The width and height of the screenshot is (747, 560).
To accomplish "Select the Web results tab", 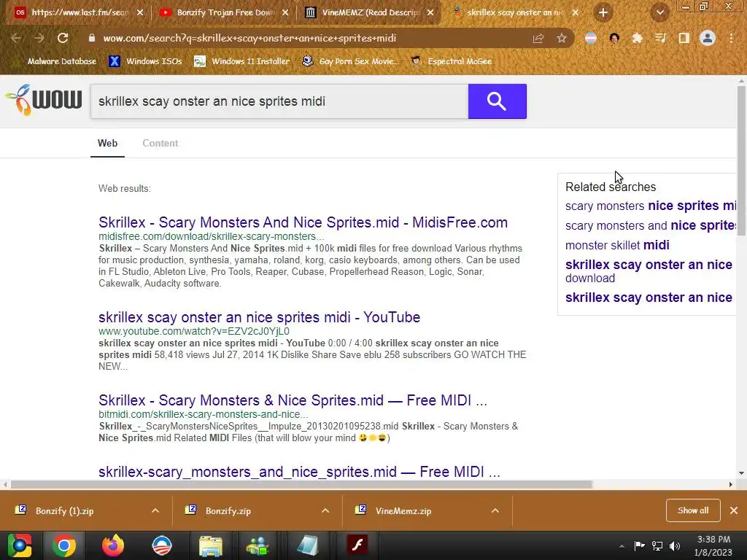I will (108, 144).
